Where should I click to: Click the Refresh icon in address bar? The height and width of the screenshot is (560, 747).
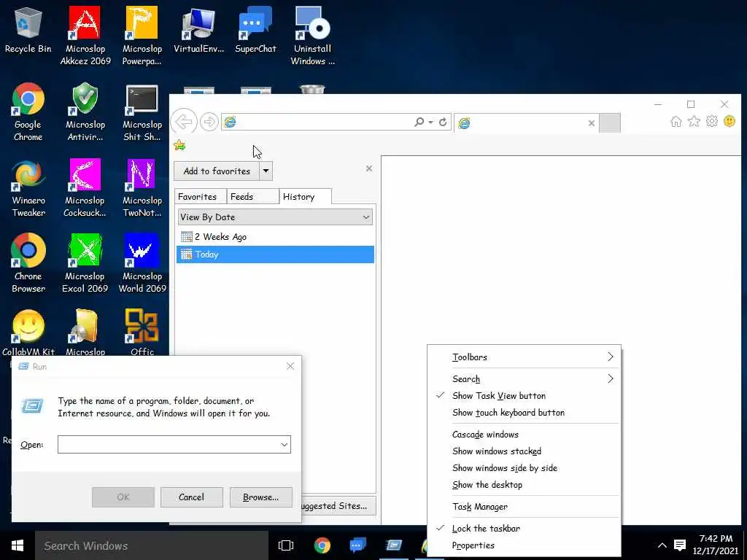(x=443, y=122)
